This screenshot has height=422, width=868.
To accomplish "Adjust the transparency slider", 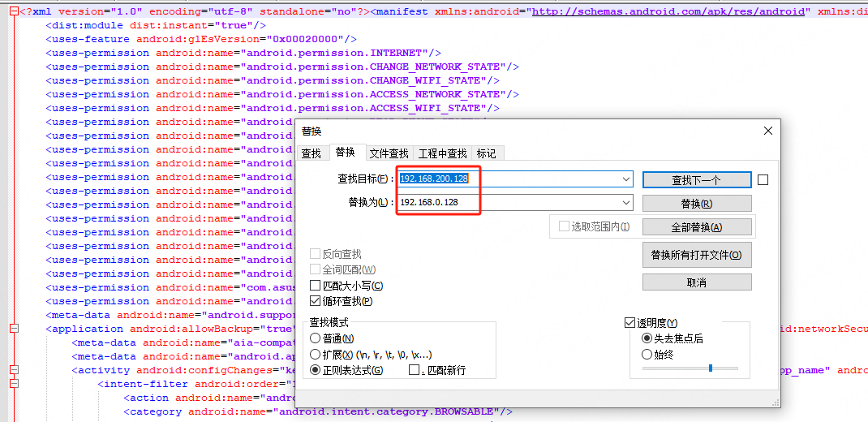I will pos(710,368).
